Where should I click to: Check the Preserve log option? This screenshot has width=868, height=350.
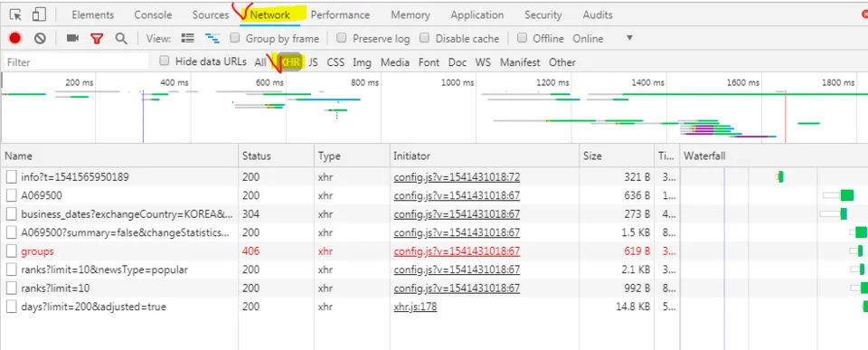342,38
